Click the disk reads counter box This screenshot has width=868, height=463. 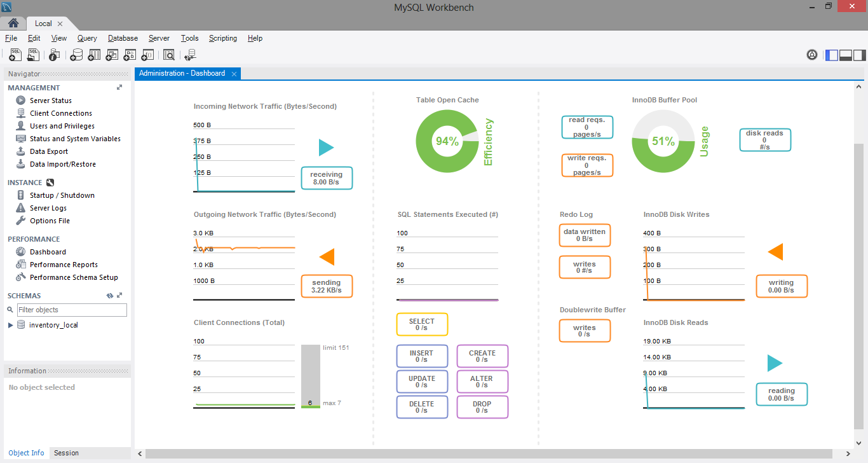tap(765, 140)
